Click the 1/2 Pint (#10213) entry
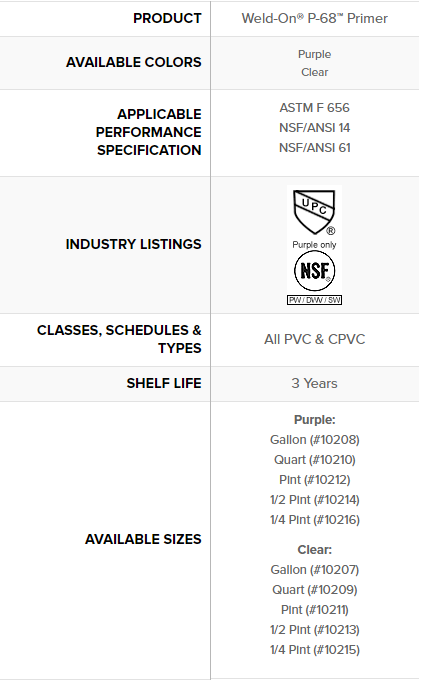423x680 pixels. tap(315, 629)
